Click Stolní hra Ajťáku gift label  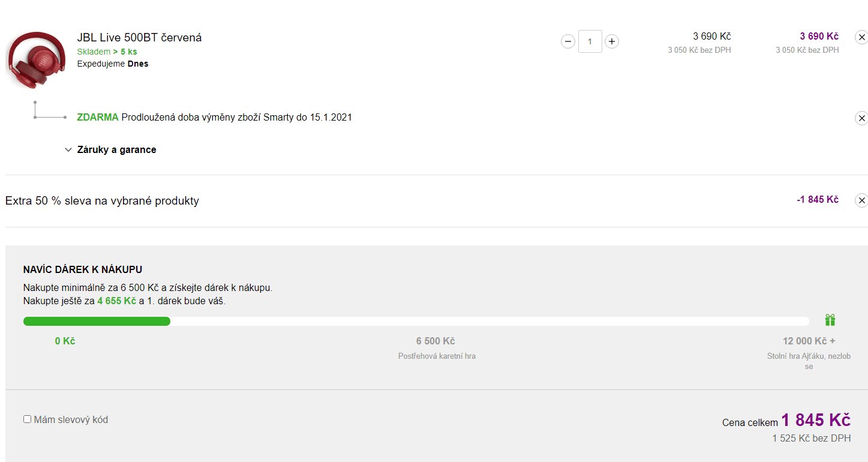pyautogui.click(x=809, y=361)
